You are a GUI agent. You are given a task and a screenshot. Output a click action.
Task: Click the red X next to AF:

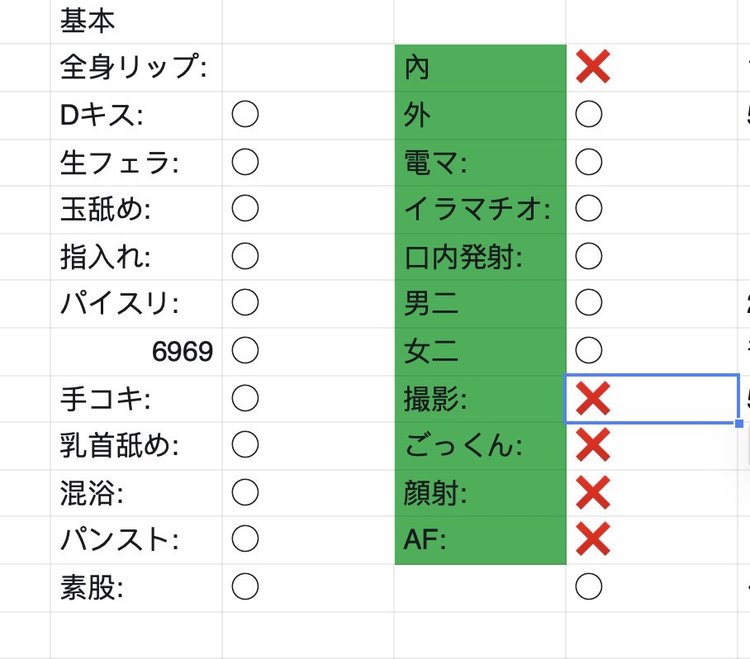593,540
